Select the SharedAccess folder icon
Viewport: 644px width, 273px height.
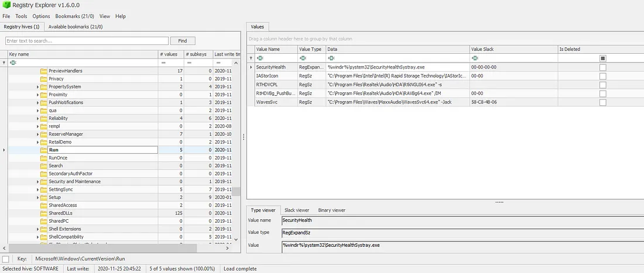coord(44,205)
